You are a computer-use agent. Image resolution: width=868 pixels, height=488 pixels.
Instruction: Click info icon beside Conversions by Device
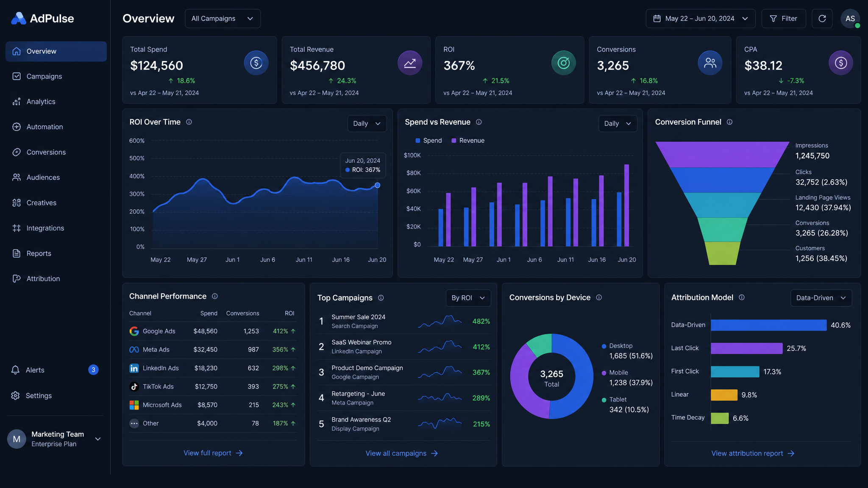pyautogui.click(x=599, y=297)
